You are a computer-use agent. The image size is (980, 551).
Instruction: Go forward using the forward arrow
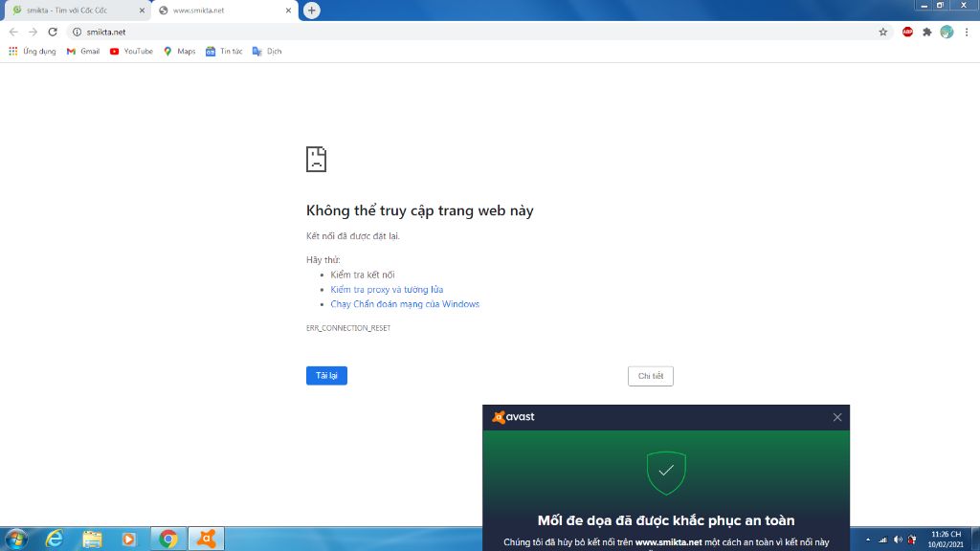33,32
